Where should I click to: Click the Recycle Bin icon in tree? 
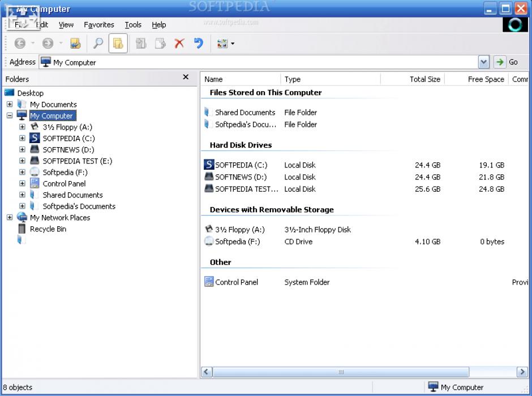22,229
